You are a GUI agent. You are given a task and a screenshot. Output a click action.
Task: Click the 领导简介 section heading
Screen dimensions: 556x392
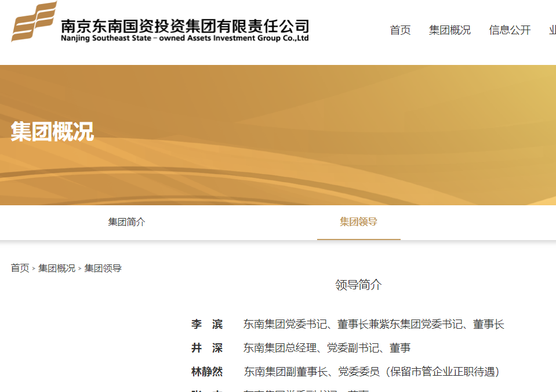click(358, 285)
